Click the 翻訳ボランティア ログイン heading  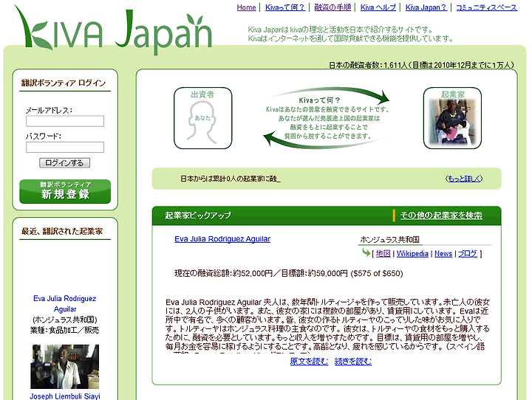pyautogui.click(x=64, y=83)
